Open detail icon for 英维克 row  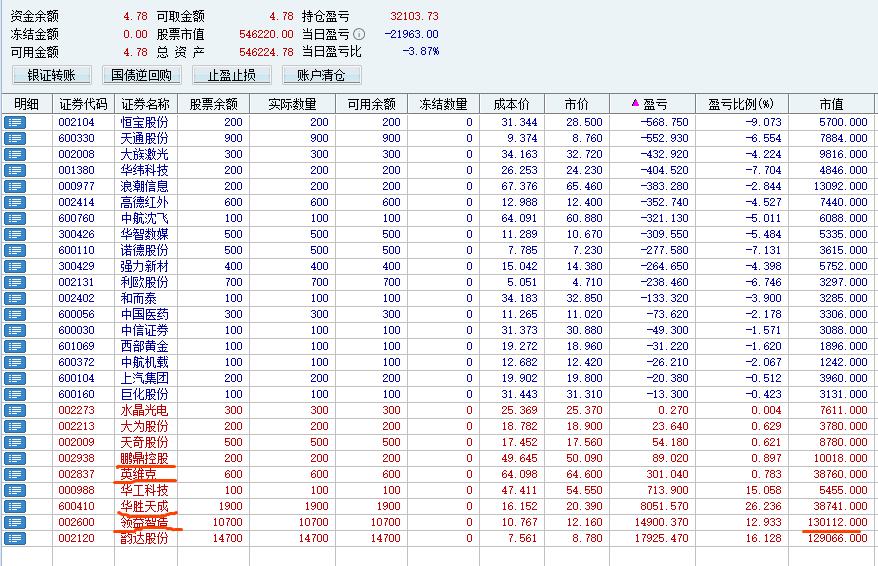click(x=15, y=475)
